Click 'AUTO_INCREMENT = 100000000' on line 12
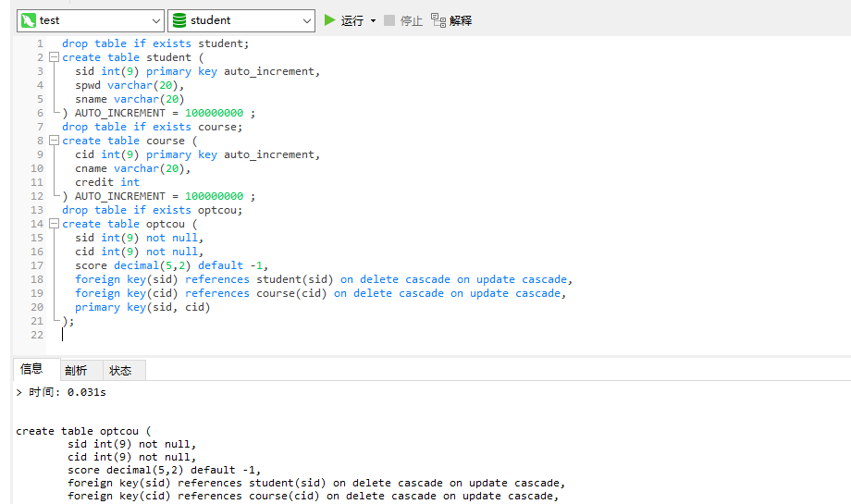The width and height of the screenshot is (851, 504). tap(159, 196)
